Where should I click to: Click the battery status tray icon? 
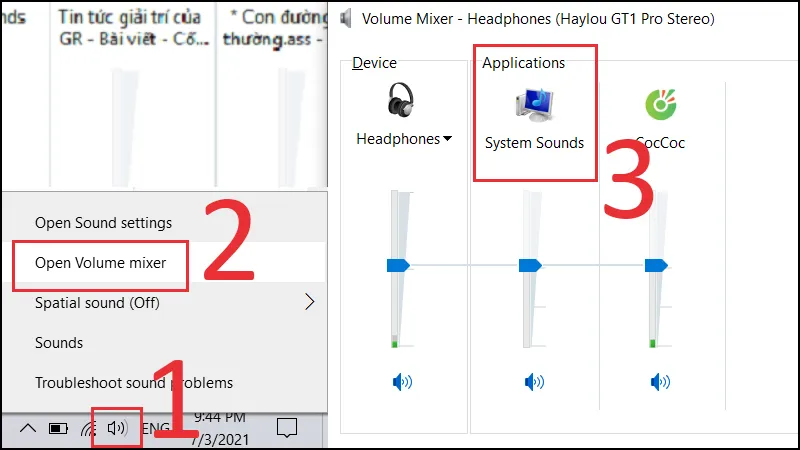[58, 429]
